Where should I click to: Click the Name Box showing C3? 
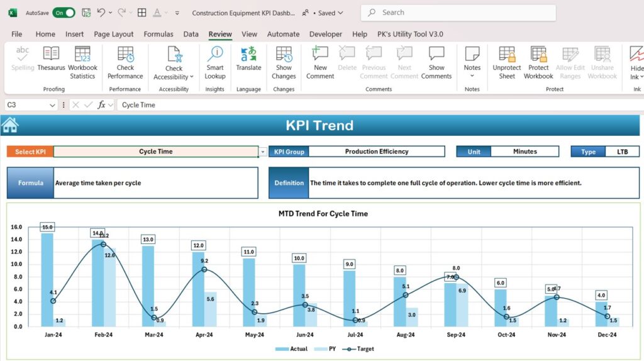click(26, 105)
